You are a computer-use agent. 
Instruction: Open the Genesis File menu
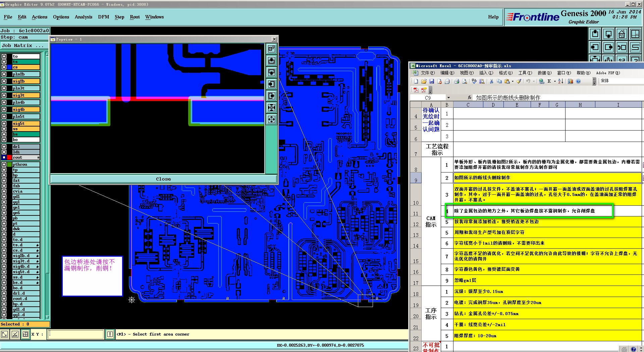(8, 17)
